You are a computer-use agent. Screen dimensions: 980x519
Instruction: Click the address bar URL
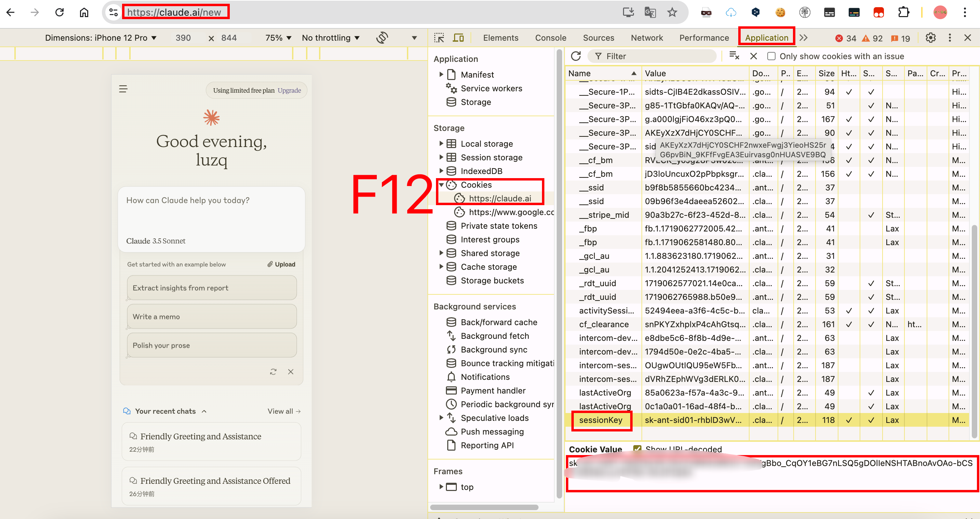(x=174, y=12)
